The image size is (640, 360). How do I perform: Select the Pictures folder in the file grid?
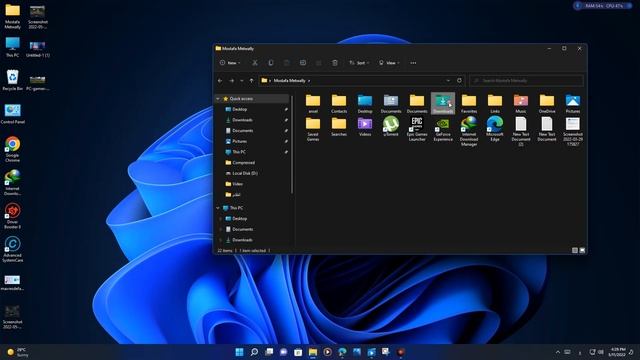point(573,103)
